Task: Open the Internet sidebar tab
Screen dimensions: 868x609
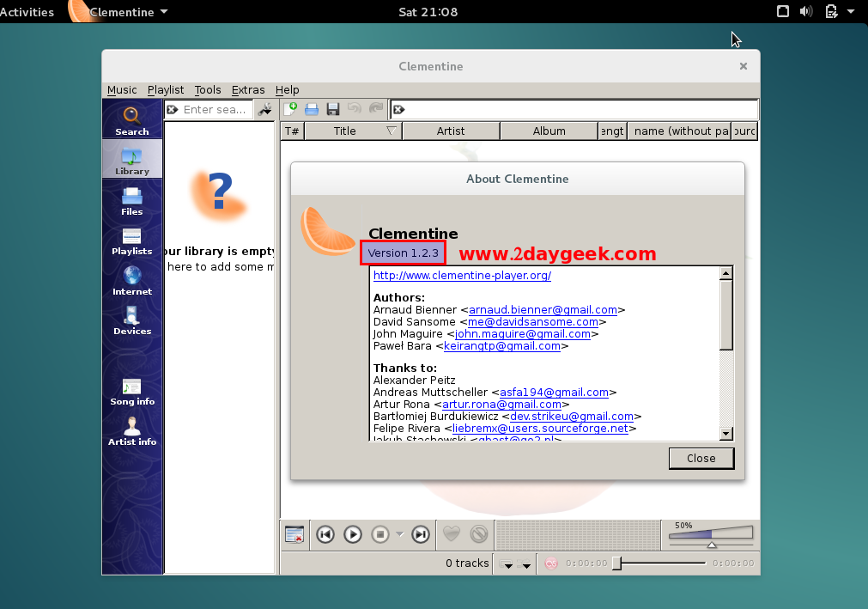Action: [x=131, y=281]
